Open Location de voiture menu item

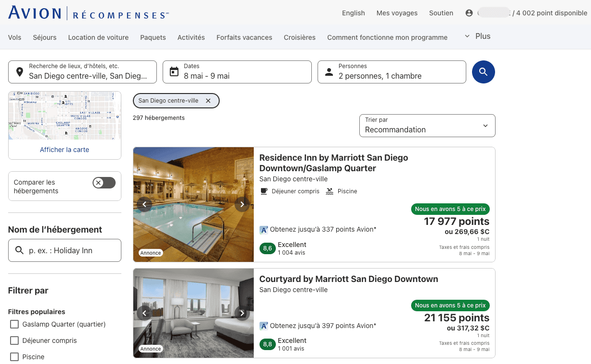pyautogui.click(x=98, y=37)
